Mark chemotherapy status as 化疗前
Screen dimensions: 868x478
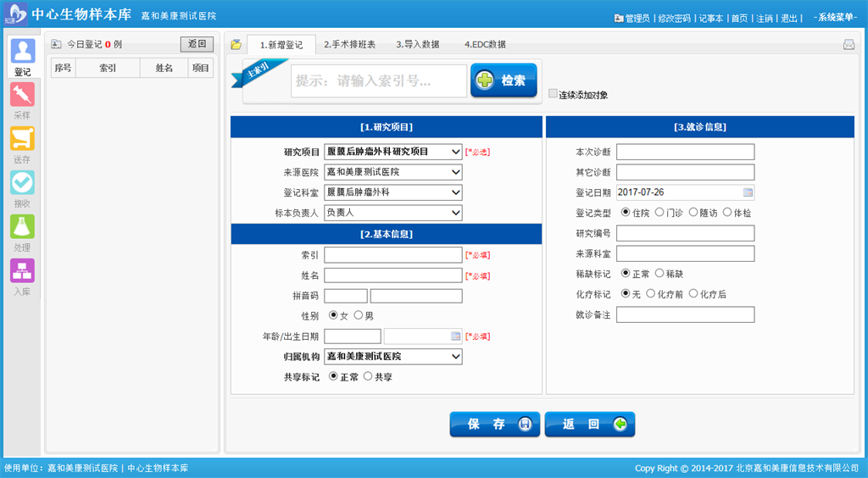click(651, 294)
